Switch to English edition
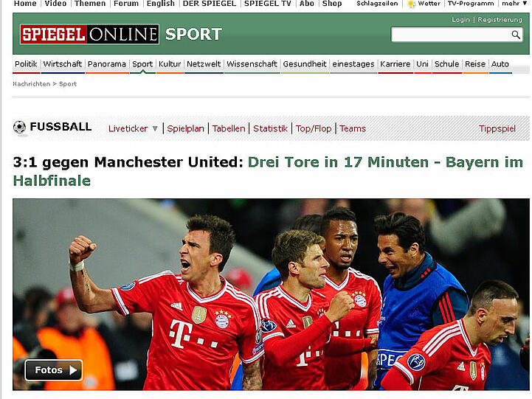Image resolution: width=532 pixels, height=399 pixels. [160, 4]
